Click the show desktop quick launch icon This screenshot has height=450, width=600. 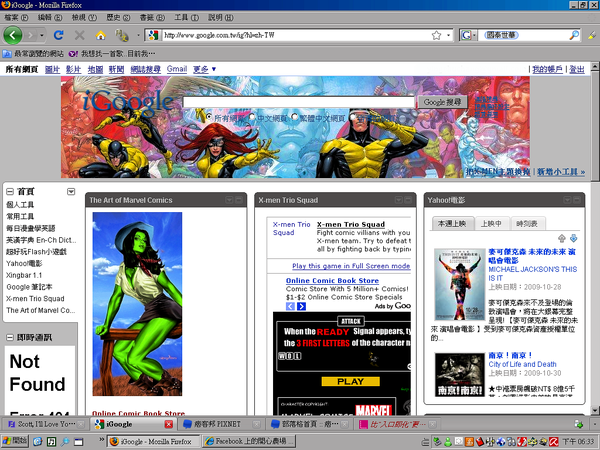click(x=78, y=442)
